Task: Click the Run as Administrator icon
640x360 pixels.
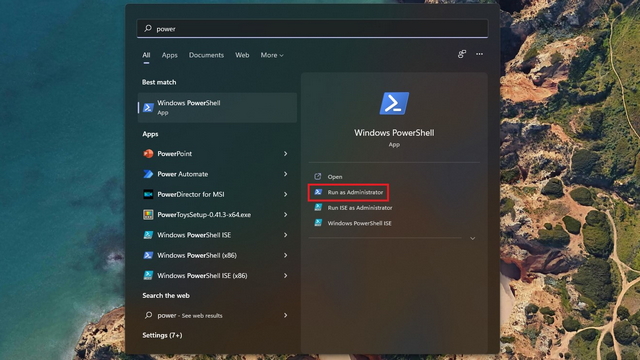Action: [x=318, y=192]
